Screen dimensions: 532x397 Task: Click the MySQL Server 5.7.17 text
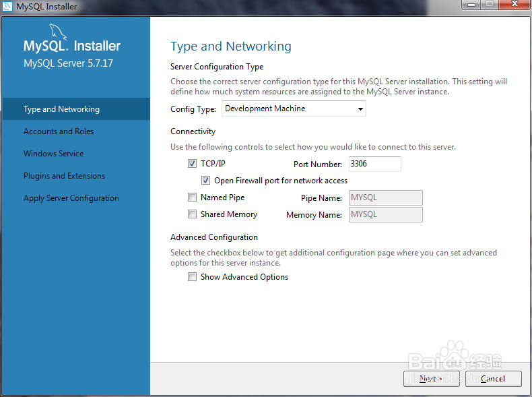(x=68, y=63)
